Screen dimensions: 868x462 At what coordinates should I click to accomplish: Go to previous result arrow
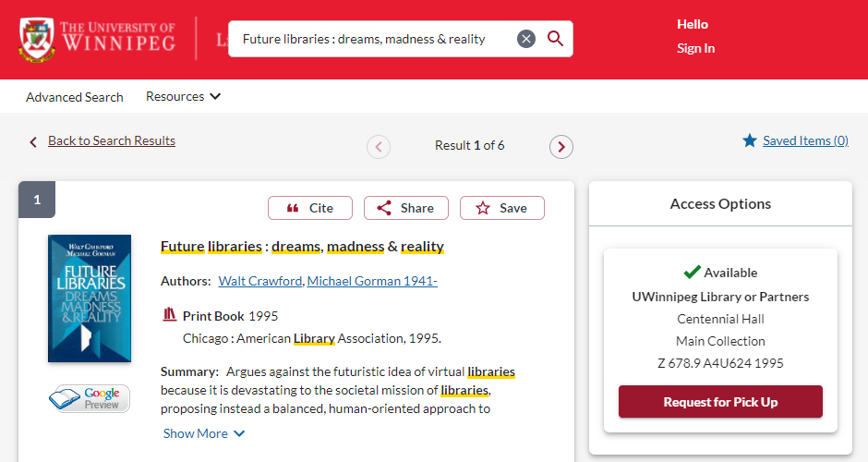(x=379, y=147)
